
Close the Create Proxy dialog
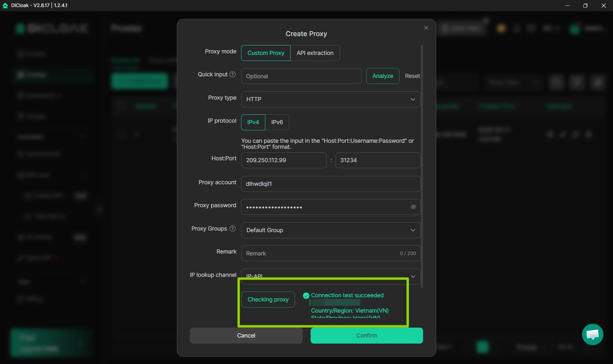[x=426, y=28]
